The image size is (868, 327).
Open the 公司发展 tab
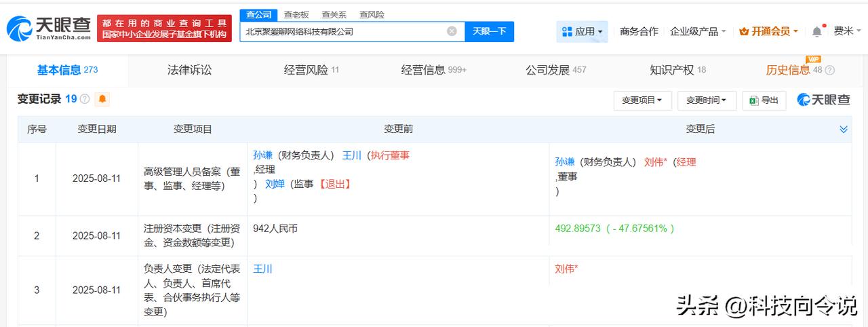click(x=555, y=70)
